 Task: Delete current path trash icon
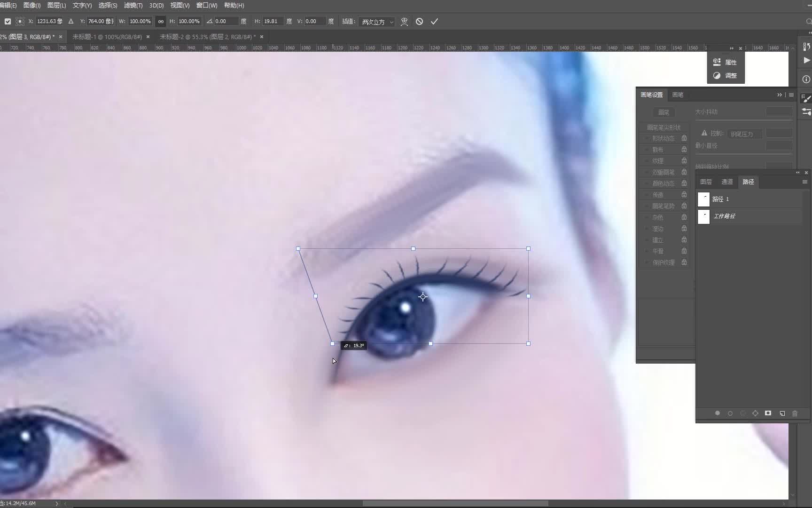pos(795,413)
